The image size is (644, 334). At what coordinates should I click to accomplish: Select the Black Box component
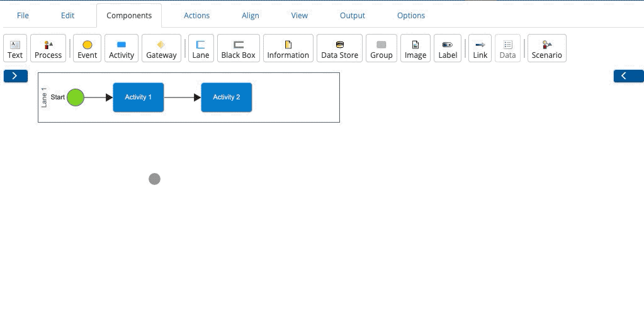pyautogui.click(x=238, y=48)
